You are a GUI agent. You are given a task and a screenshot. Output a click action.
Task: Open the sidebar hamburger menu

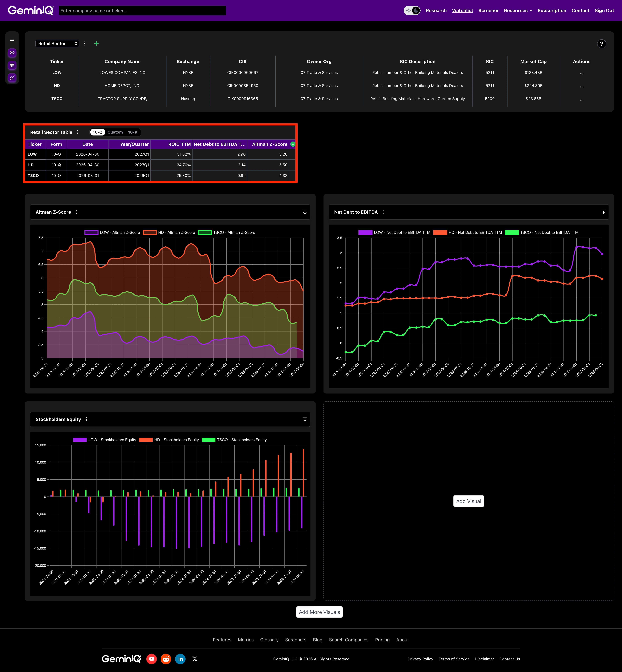12,39
